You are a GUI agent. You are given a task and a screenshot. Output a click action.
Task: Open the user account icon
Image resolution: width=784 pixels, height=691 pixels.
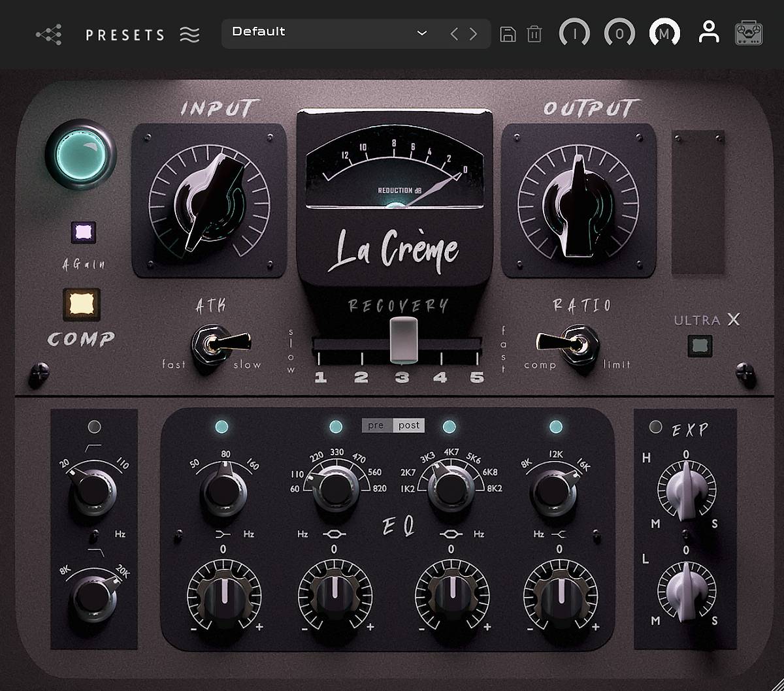pos(708,33)
